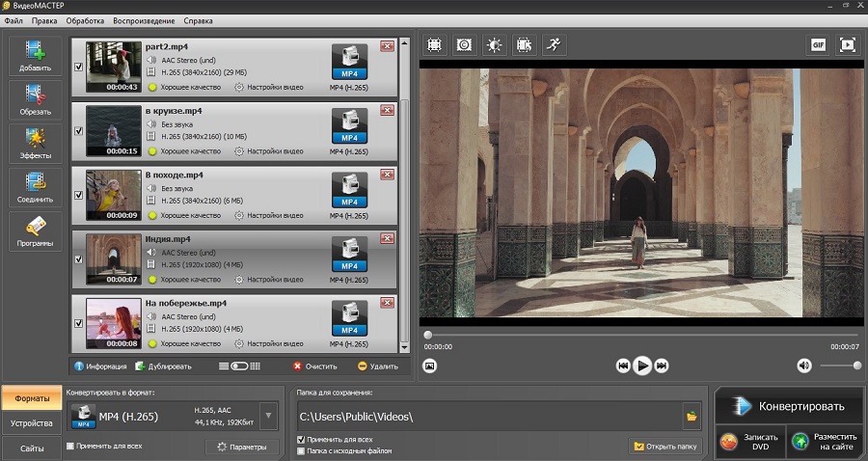Viewport: 868px width, 461px height.
Task: Open the speed change running-man icon
Action: coord(553,44)
